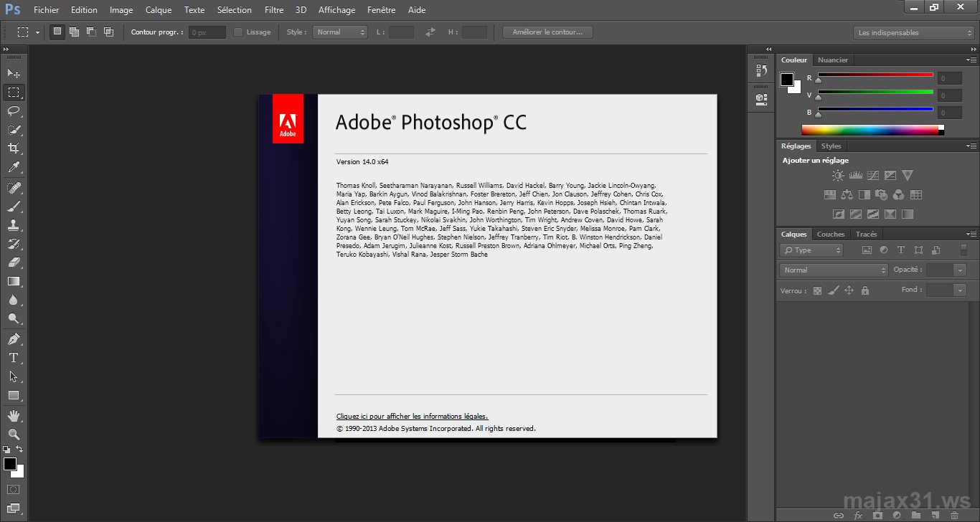Select the Move tool

(14, 73)
